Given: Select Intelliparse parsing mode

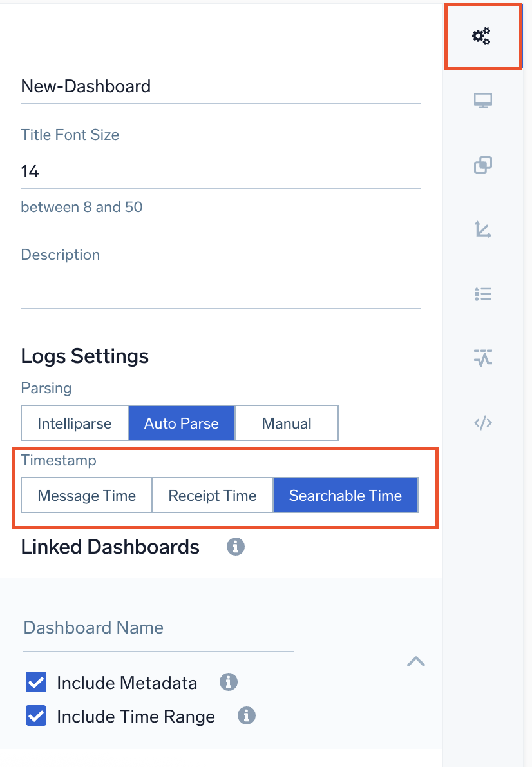Looking at the screenshot, I should point(75,423).
